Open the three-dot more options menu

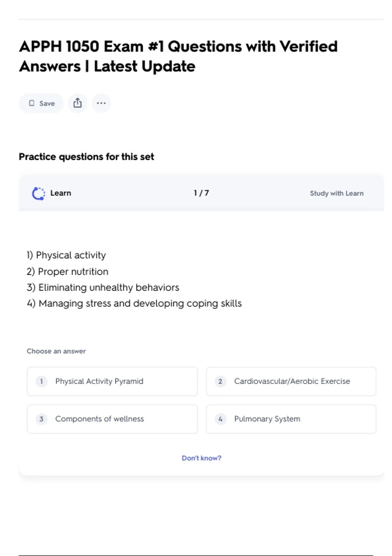point(101,103)
